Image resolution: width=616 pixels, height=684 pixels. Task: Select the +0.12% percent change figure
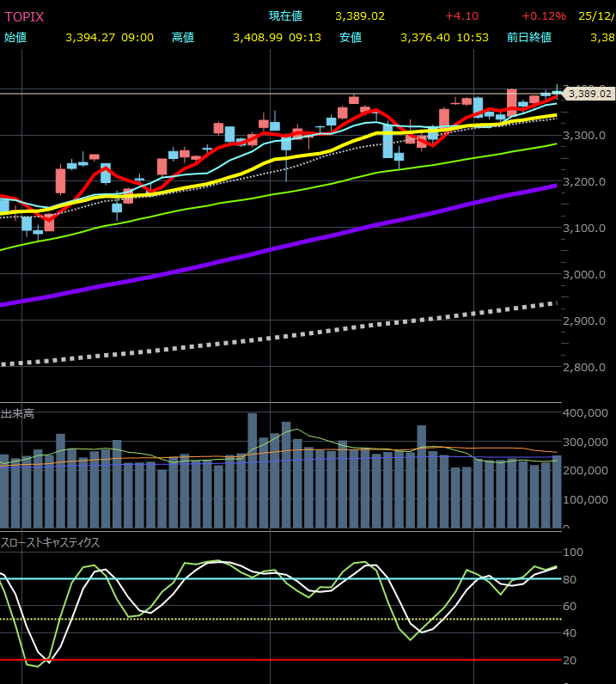[x=543, y=16]
